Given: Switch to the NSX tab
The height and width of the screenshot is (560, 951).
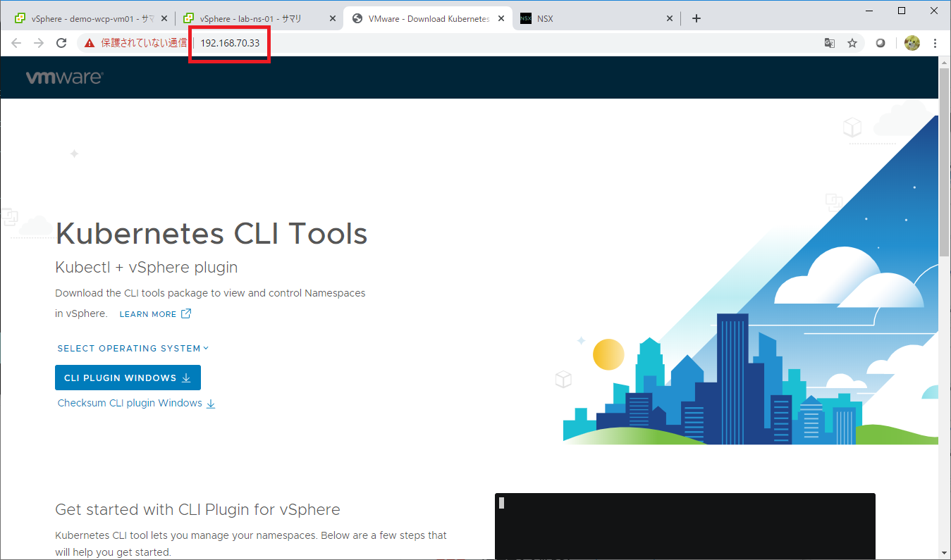Looking at the screenshot, I should (596, 19).
